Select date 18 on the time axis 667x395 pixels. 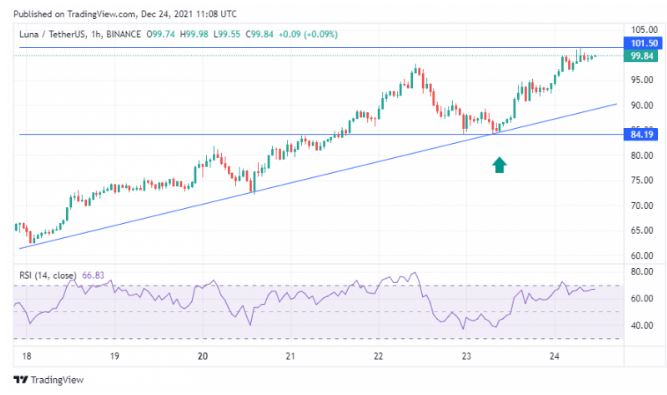[26, 356]
